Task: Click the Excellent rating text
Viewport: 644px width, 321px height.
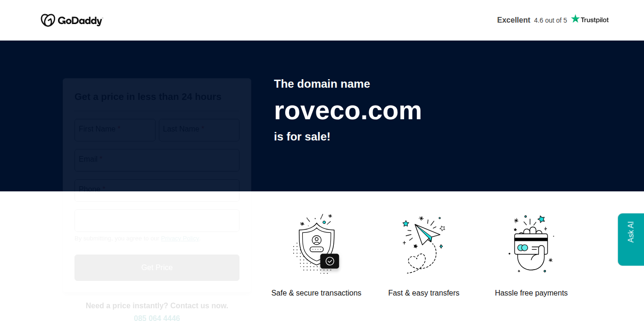Action: coord(513,20)
